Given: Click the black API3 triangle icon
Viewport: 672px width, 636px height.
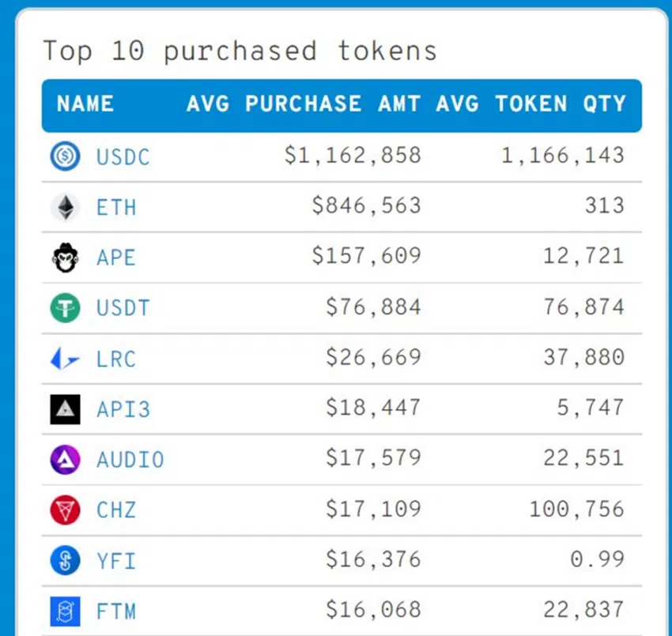Looking at the screenshot, I should [x=65, y=409].
